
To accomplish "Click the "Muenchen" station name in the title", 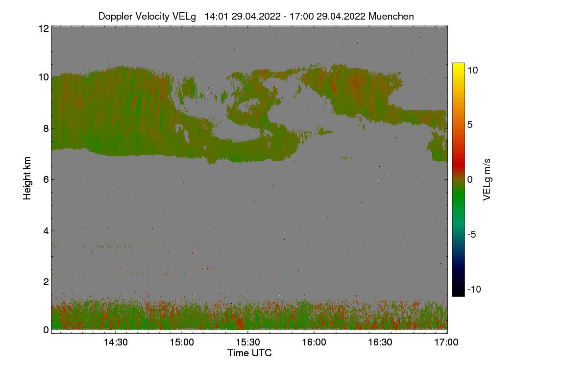I will pos(391,16).
